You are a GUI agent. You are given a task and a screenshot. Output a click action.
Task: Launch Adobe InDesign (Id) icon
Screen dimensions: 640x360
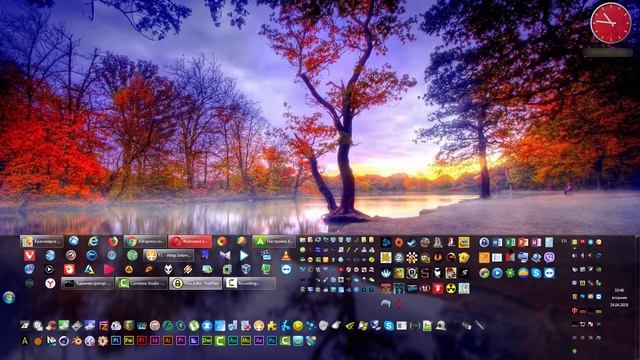[155, 341]
